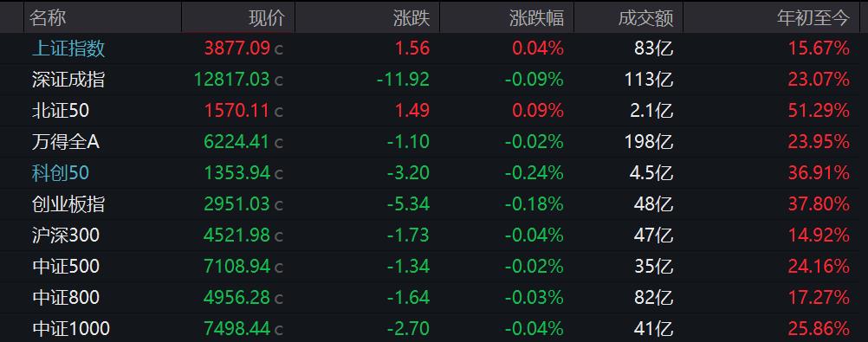The width and height of the screenshot is (868, 342).
Task: Click the turnover value 2.1亿
Action: 651,111
